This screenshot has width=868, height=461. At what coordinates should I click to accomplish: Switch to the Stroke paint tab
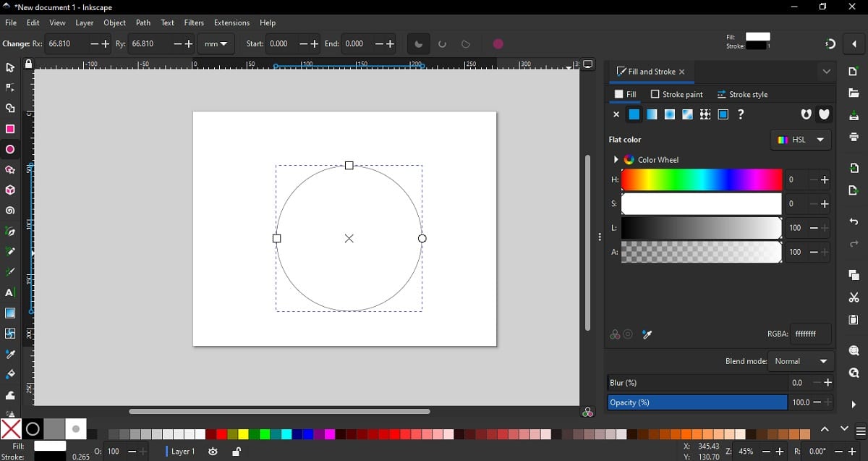coord(677,95)
